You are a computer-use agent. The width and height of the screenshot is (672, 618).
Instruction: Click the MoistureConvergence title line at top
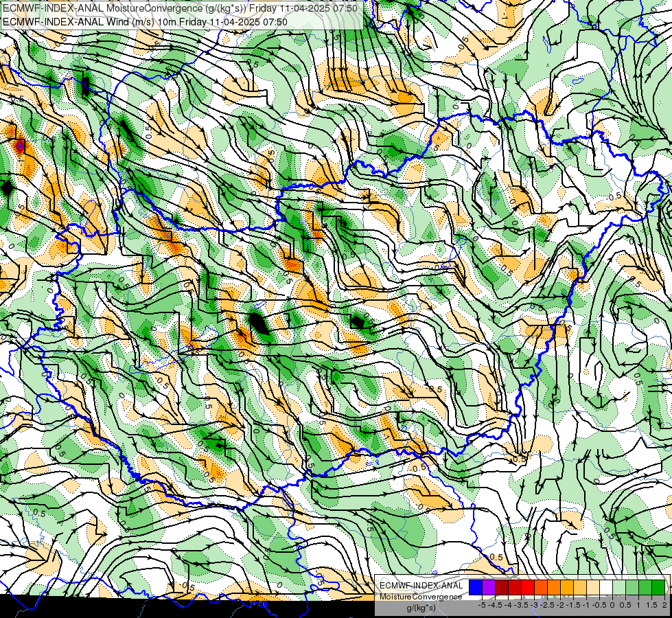[180, 8]
